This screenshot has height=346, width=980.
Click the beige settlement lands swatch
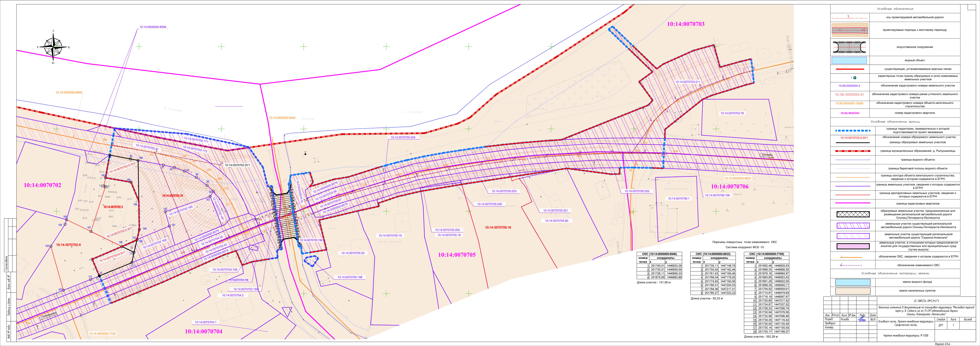point(852,291)
